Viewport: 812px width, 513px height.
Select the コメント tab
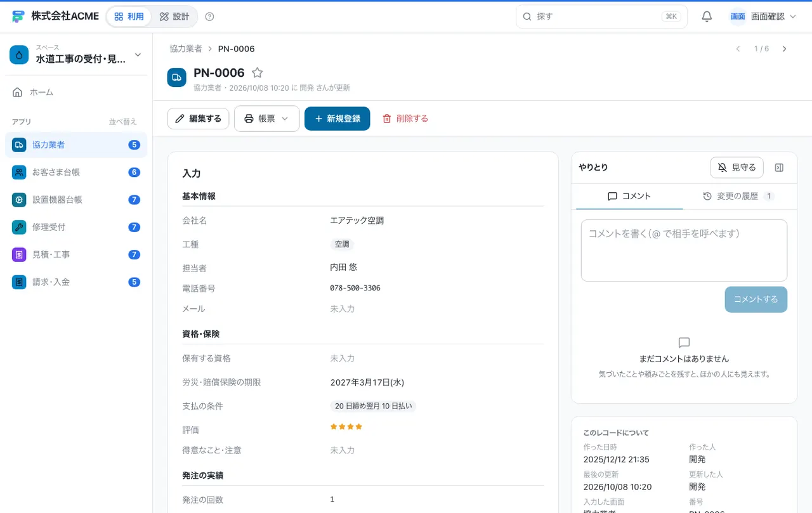point(629,197)
